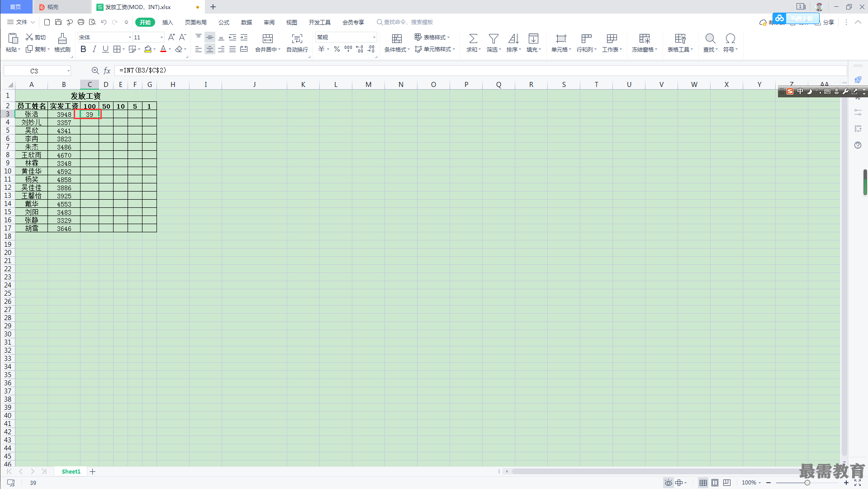Decrease font size with A- icon

click(x=183, y=37)
